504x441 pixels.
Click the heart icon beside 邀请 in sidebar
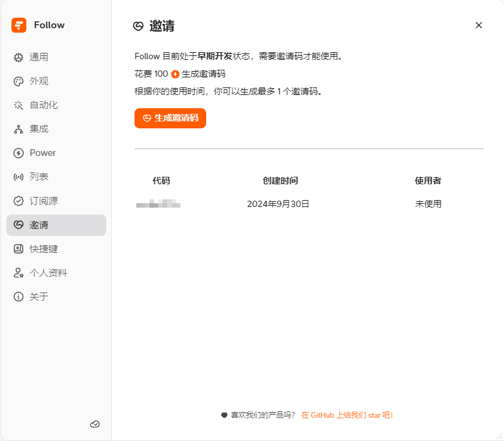pyautogui.click(x=18, y=225)
